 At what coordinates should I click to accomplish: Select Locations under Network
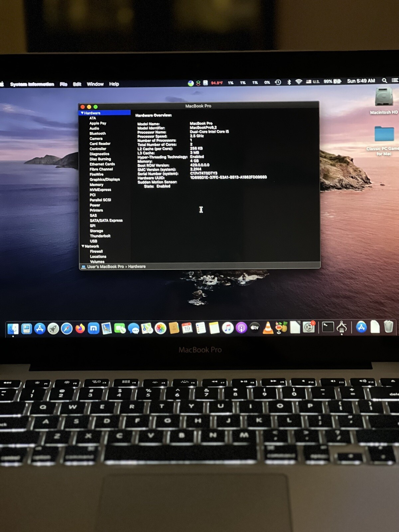pyautogui.click(x=98, y=257)
